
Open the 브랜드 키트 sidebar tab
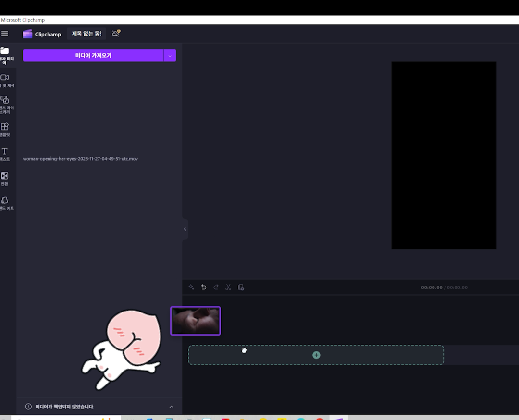[7, 204]
